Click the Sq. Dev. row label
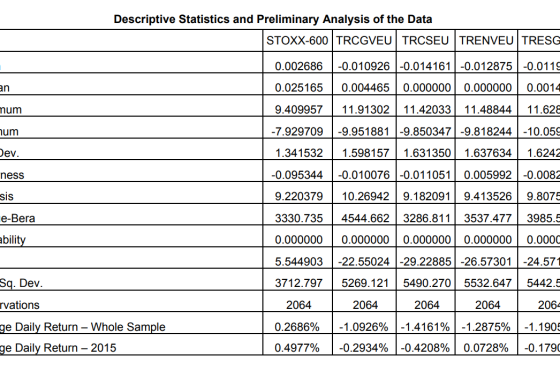 click(x=21, y=283)
